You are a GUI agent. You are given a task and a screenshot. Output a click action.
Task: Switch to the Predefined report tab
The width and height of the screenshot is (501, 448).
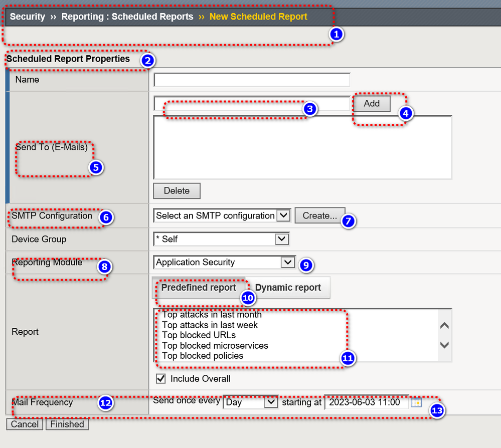[199, 288]
